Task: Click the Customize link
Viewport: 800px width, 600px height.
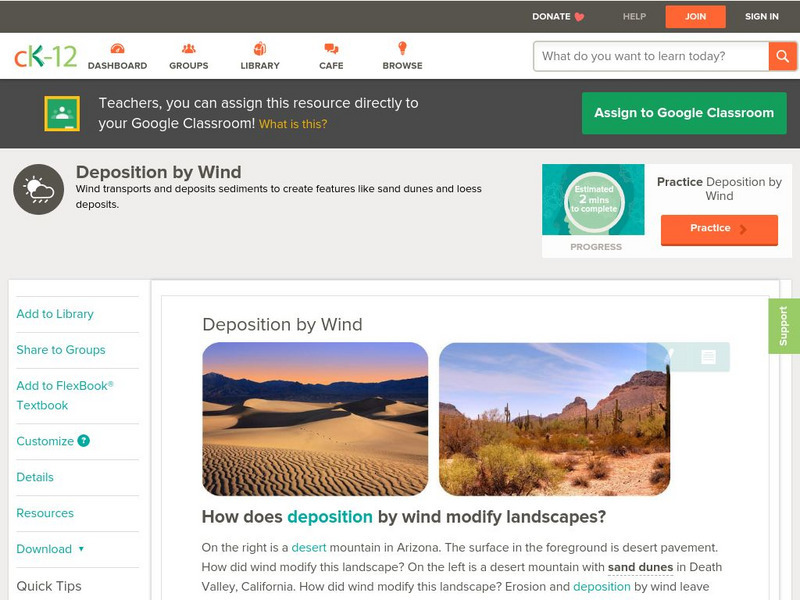Action: click(45, 441)
